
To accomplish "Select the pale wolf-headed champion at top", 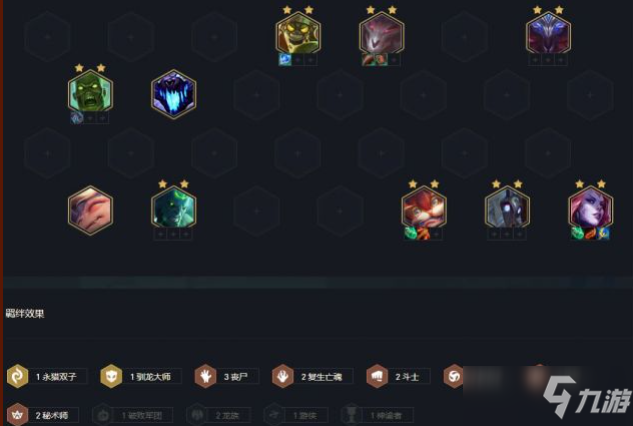I will point(381,33).
